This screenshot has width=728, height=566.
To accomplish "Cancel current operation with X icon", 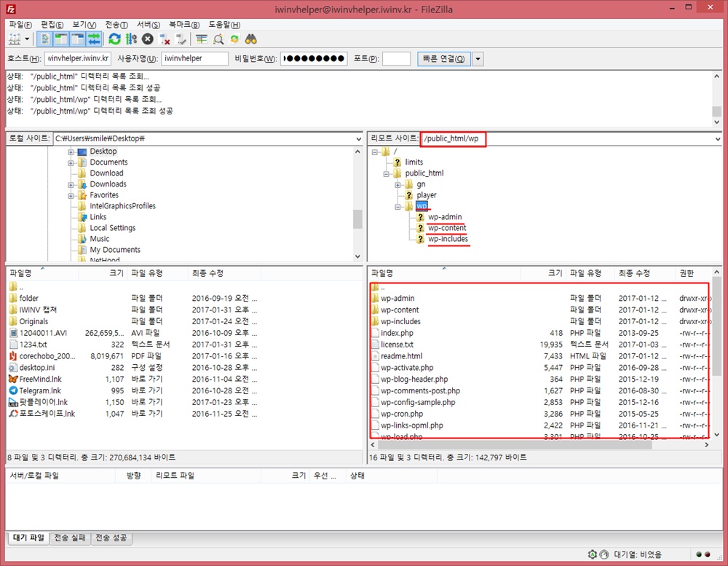I will (148, 39).
